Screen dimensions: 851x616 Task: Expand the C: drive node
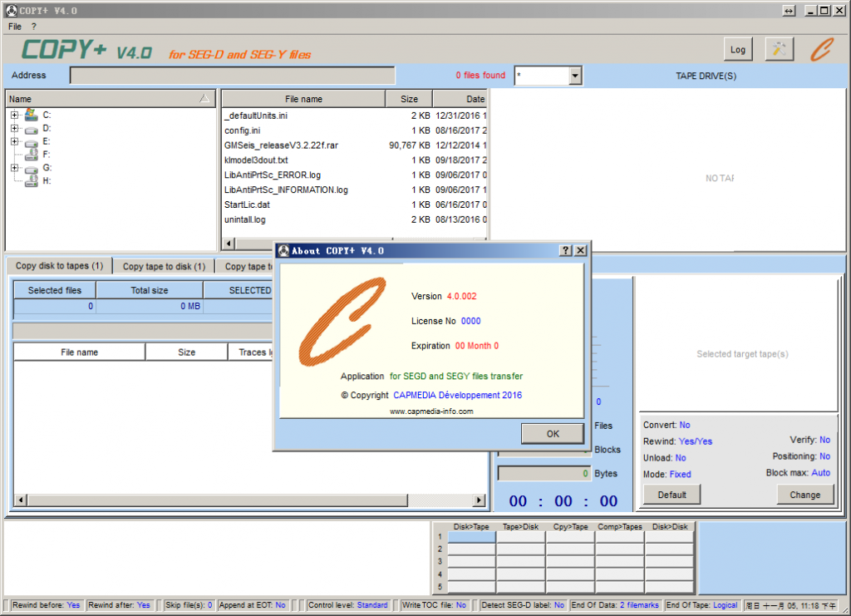click(x=15, y=115)
